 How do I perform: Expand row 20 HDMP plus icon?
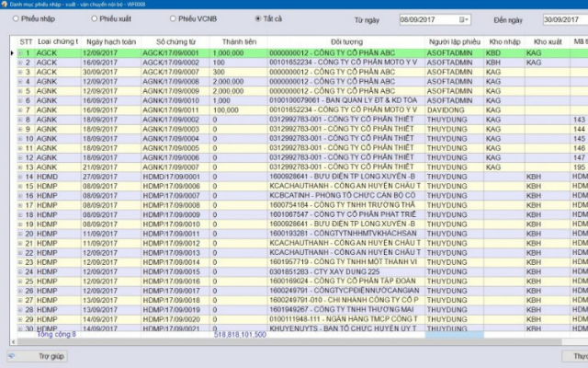(20, 234)
